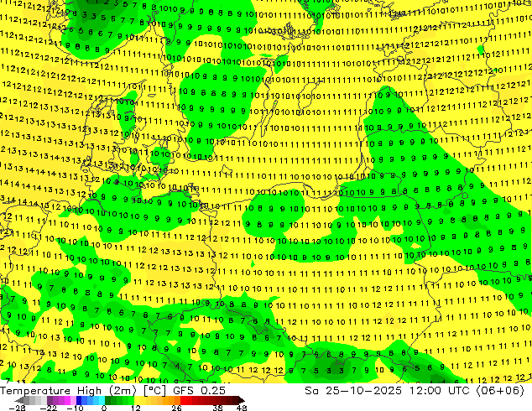532x411 pixels.
Task: Click the '12' label under the color bar
Action: (136, 408)
